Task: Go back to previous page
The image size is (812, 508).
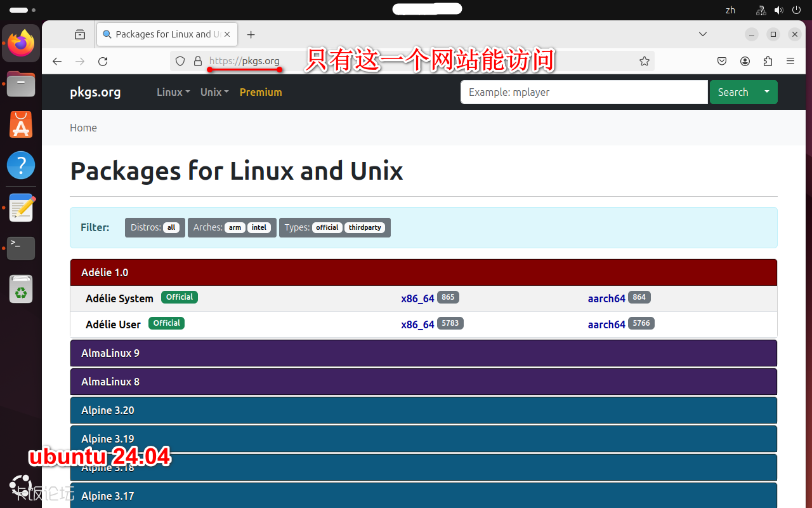Action: [57, 61]
